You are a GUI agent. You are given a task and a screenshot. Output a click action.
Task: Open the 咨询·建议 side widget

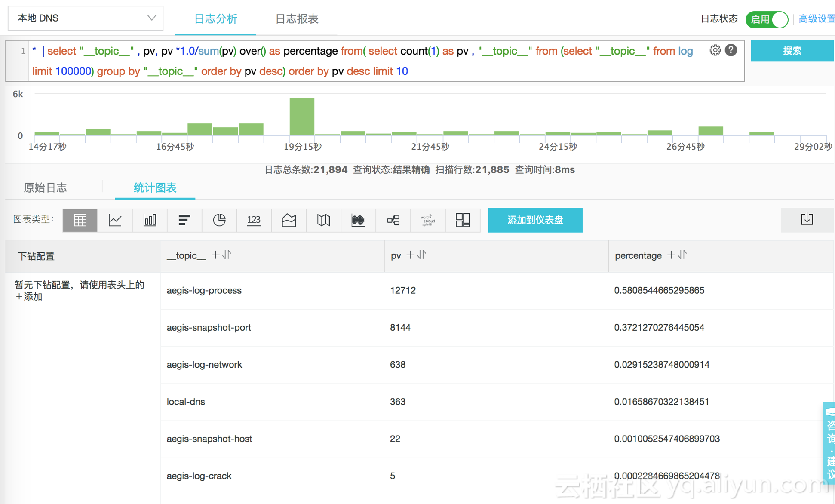coord(829,443)
